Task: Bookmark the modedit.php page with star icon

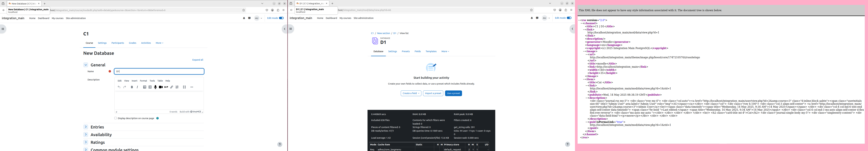Action: coord(244,10)
